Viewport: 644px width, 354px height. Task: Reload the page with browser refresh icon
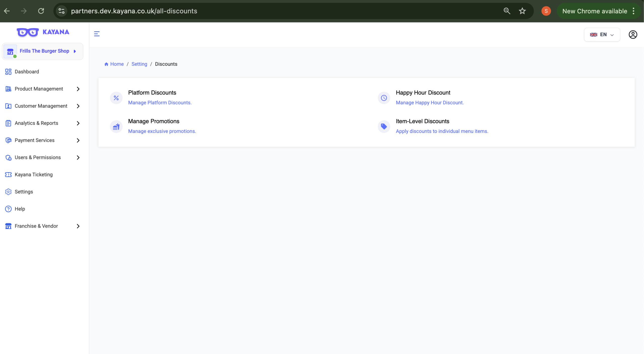tap(41, 11)
